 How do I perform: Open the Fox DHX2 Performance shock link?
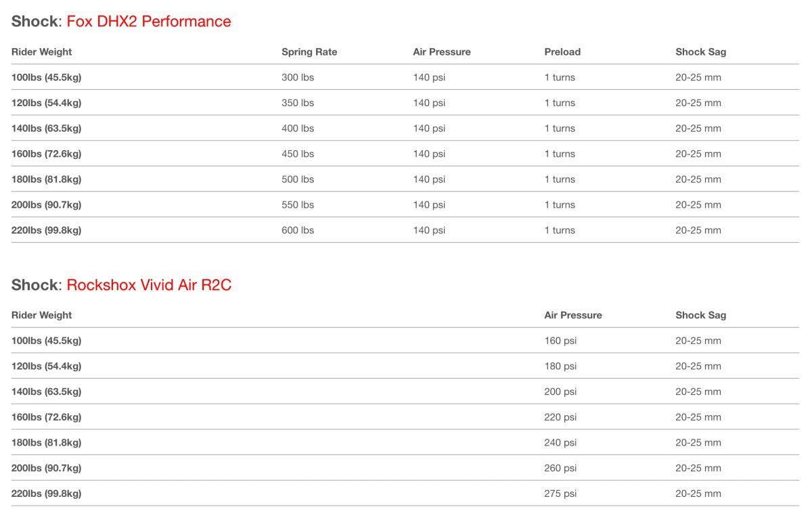149,22
